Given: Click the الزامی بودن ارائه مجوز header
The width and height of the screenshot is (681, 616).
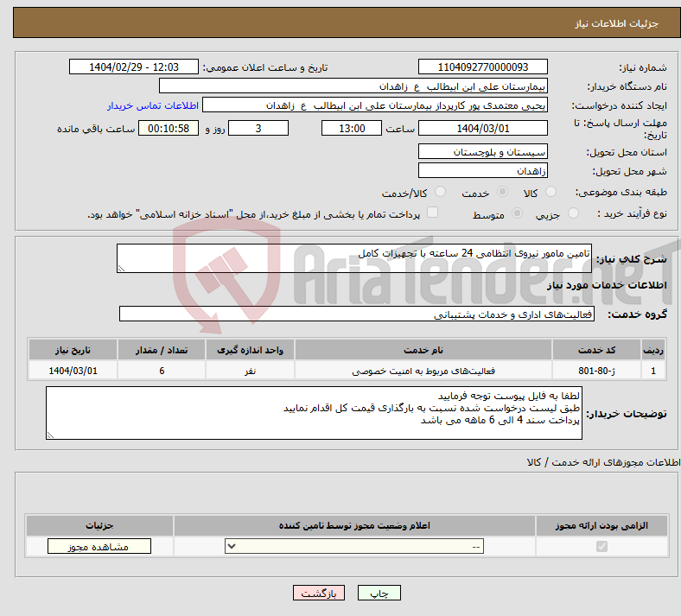Looking at the screenshot, I should [x=601, y=525].
